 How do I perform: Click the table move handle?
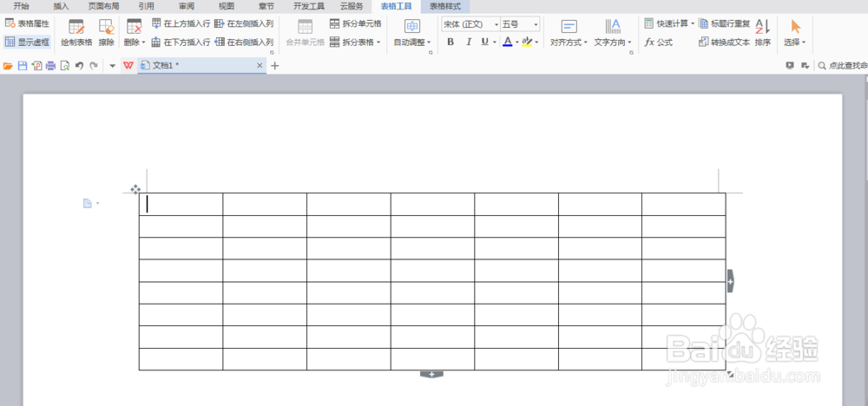[x=135, y=189]
